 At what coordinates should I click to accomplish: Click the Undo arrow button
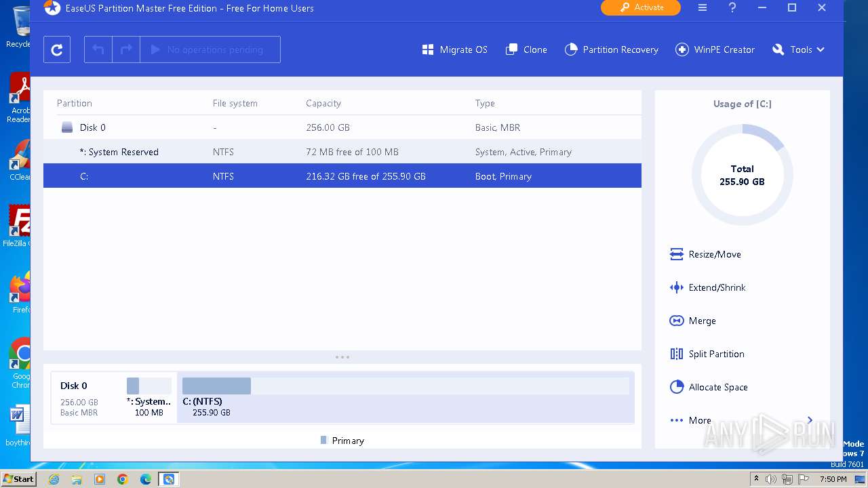point(98,49)
